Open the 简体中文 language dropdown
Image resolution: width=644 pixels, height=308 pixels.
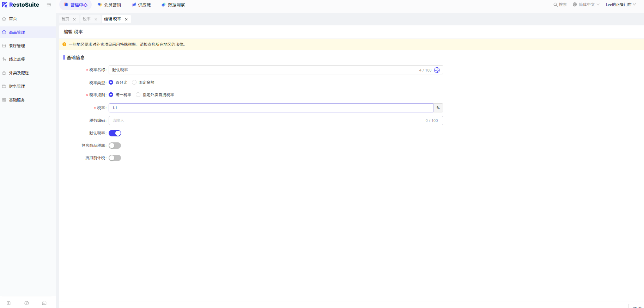pos(586,5)
